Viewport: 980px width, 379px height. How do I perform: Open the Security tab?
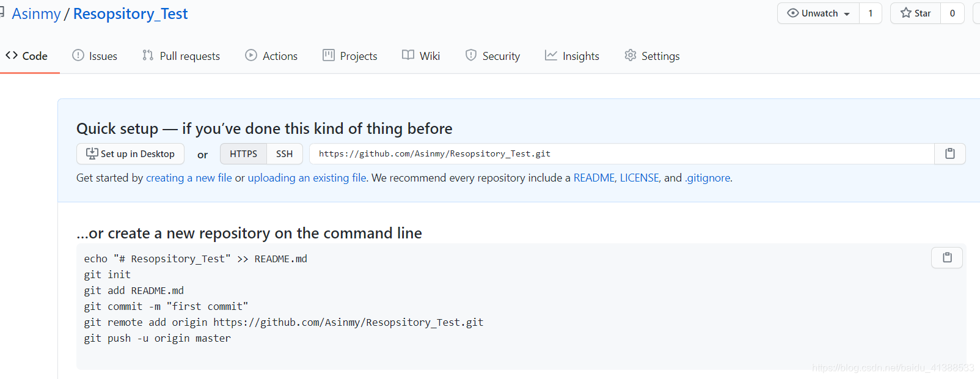tap(492, 56)
